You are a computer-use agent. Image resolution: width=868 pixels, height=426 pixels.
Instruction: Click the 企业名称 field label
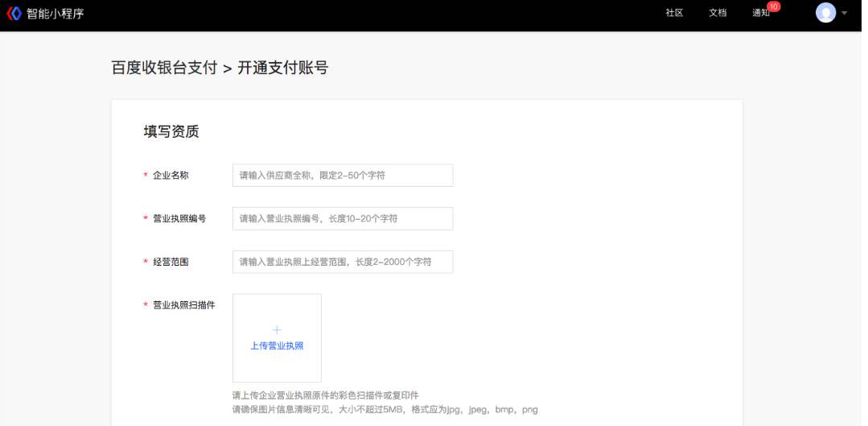click(x=171, y=175)
